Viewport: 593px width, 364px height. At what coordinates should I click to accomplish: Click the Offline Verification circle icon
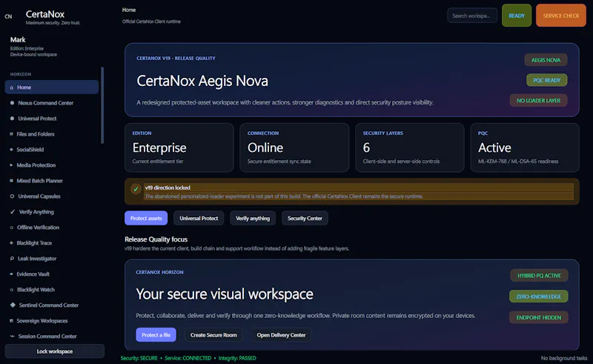click(x=12, y=228)
